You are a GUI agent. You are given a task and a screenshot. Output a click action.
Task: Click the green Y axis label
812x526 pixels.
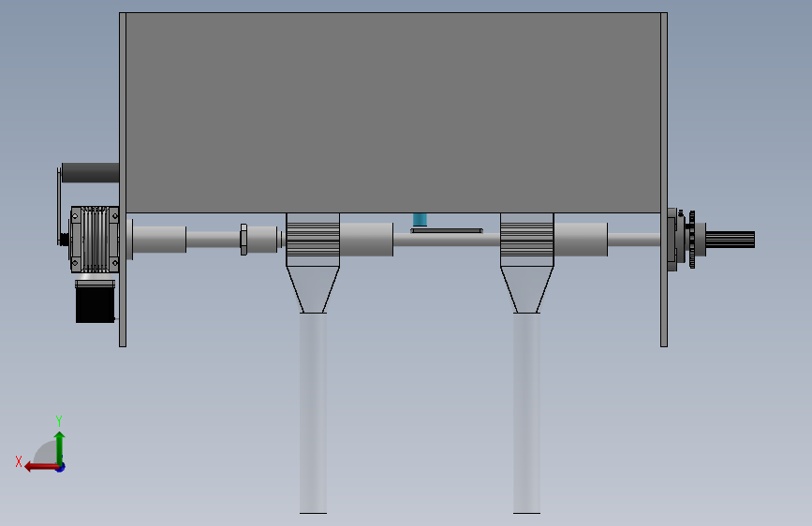[x=59, y=420]
